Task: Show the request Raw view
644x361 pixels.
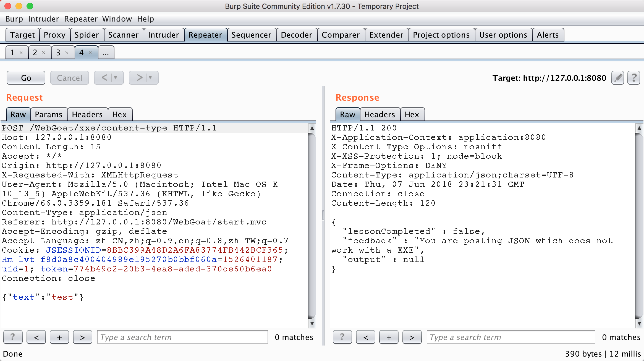Action: pos(18,114)
